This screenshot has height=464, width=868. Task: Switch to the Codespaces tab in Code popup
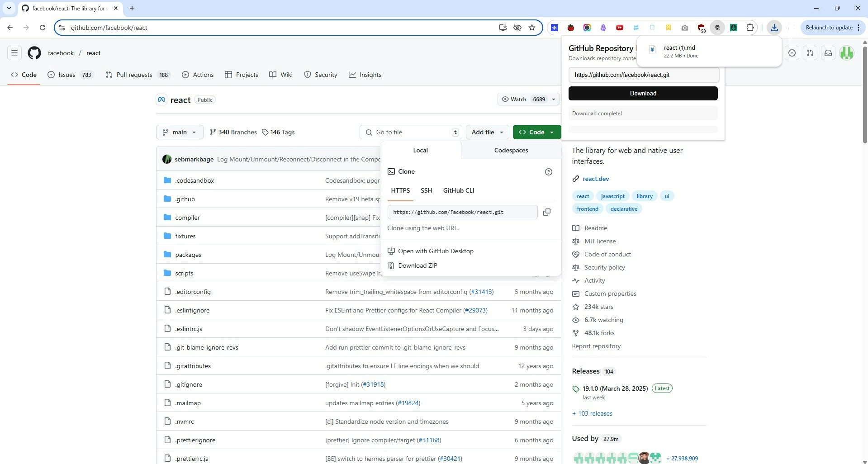pyautogui.click(x=511, y=150)
